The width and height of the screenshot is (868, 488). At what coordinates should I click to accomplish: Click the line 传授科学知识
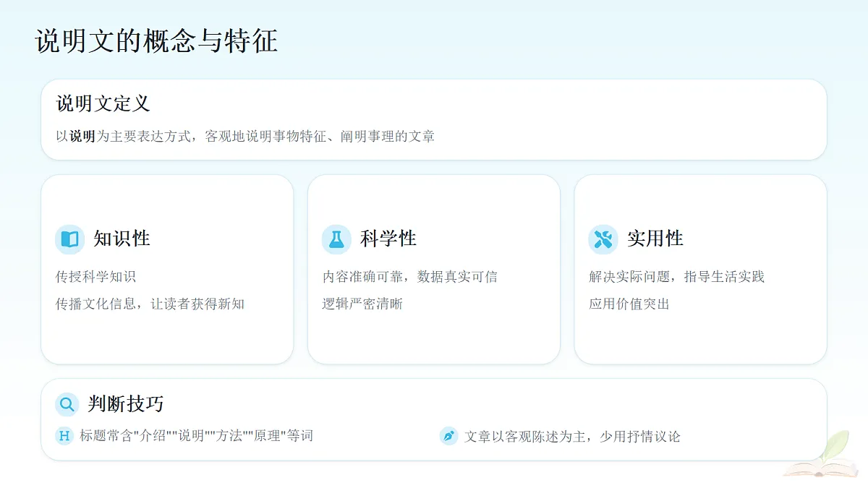95,277
